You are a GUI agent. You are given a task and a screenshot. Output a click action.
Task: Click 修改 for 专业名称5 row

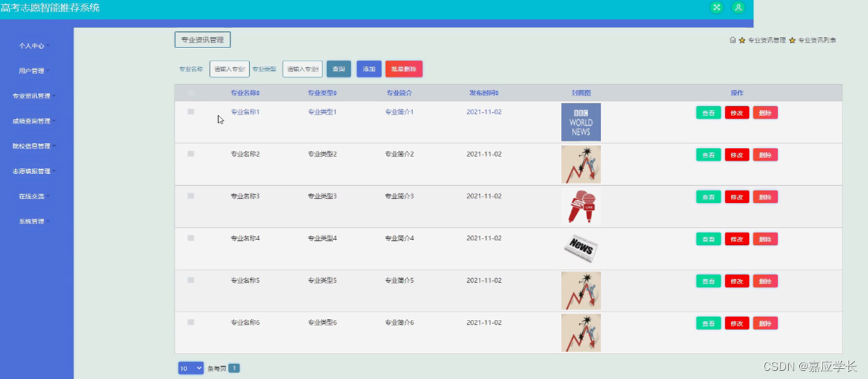point(737,281)
